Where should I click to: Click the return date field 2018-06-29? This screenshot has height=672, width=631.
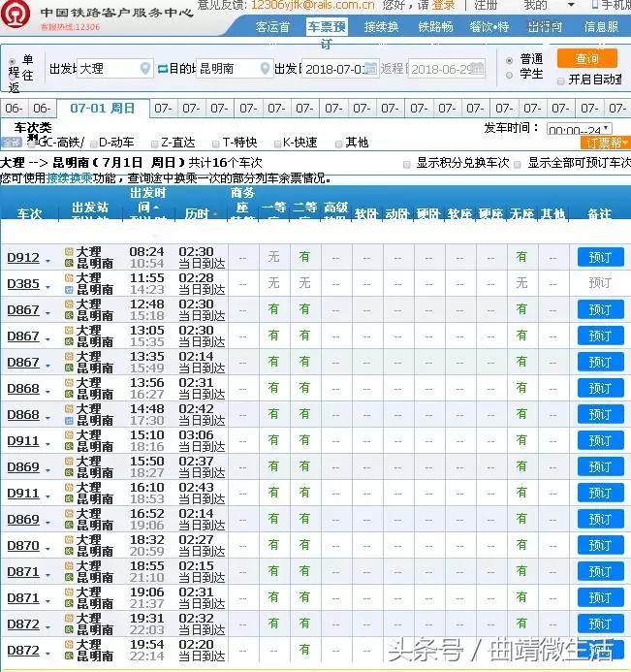point(447,69)
